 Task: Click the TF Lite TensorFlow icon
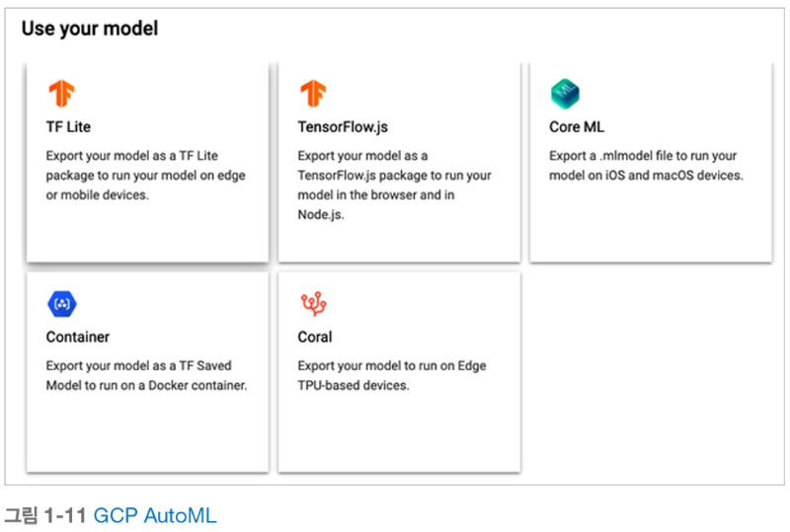pyautogui.click(x=61, y=94)
